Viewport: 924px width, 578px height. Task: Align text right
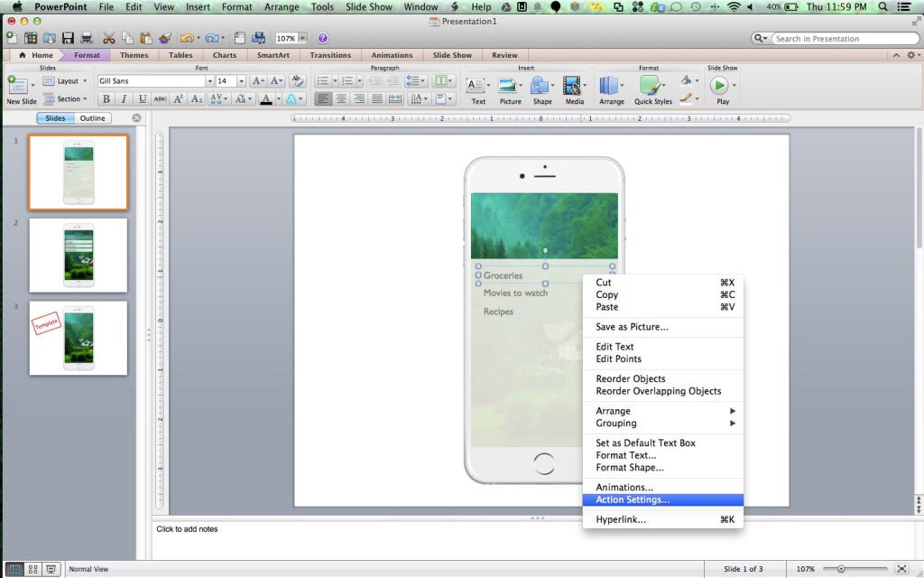[359, 99]
